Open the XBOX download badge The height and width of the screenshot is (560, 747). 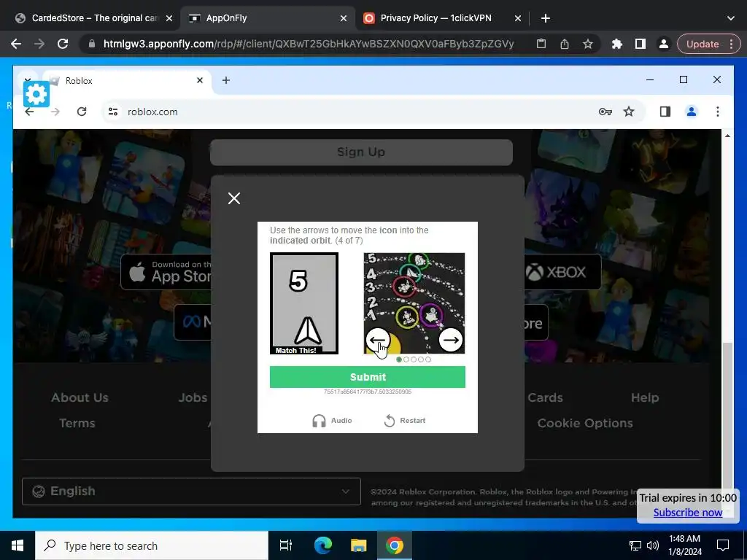tap(562, 272)
